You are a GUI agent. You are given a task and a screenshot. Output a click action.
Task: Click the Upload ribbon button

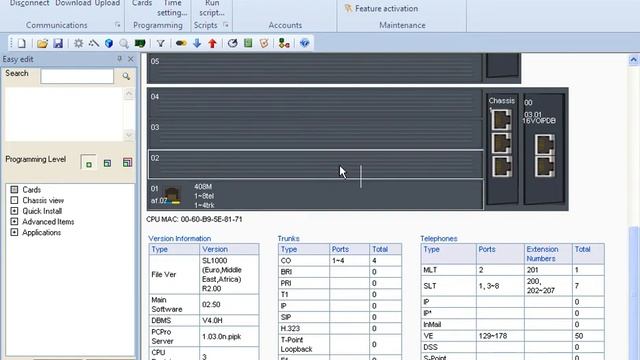coord(107,3)
